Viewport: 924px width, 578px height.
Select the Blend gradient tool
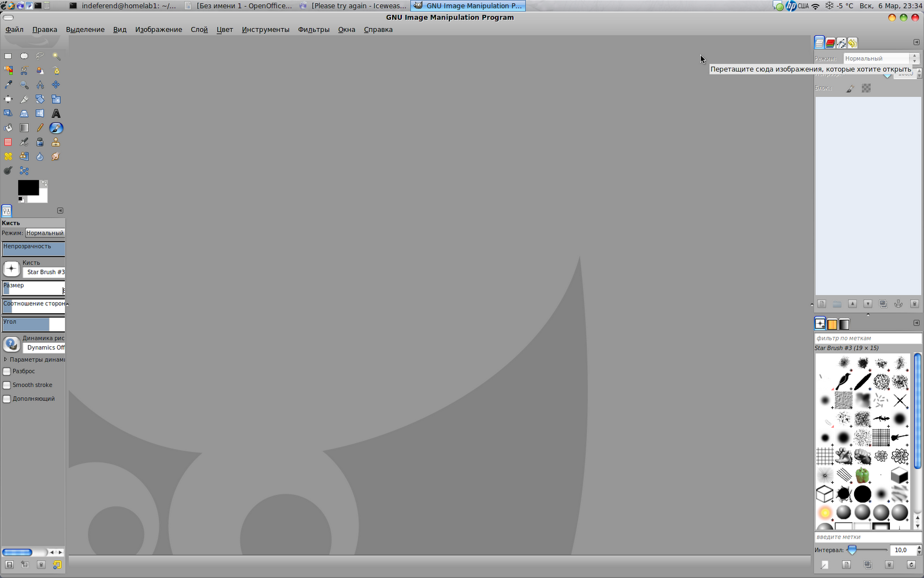[24, 128]
